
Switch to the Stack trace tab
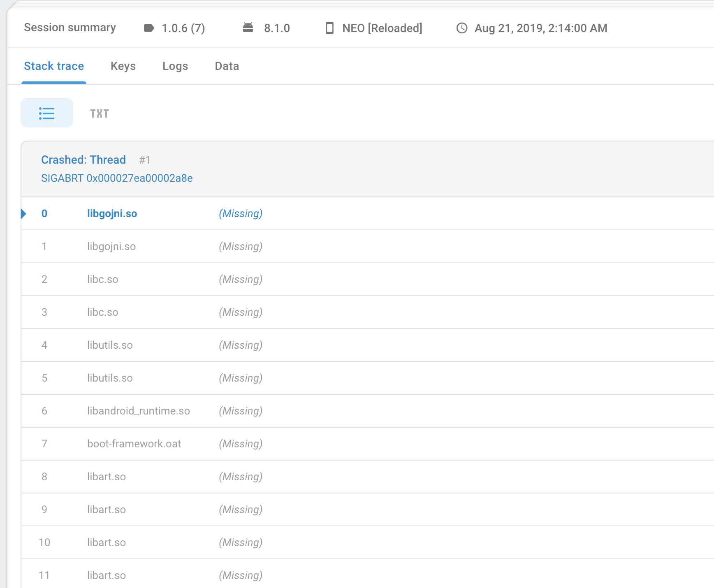[54, 66]
